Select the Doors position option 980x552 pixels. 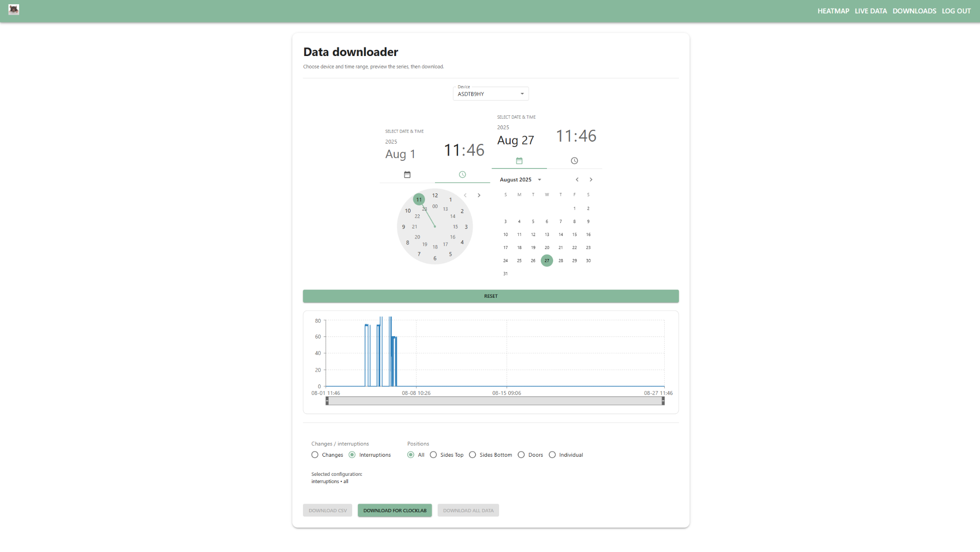(x=522, y=455)
